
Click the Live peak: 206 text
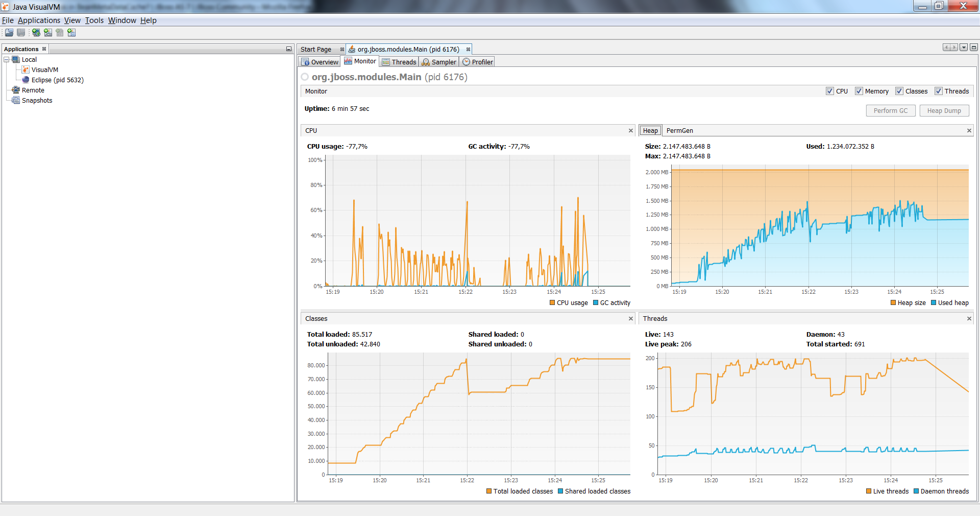click(x=668, y=344)
